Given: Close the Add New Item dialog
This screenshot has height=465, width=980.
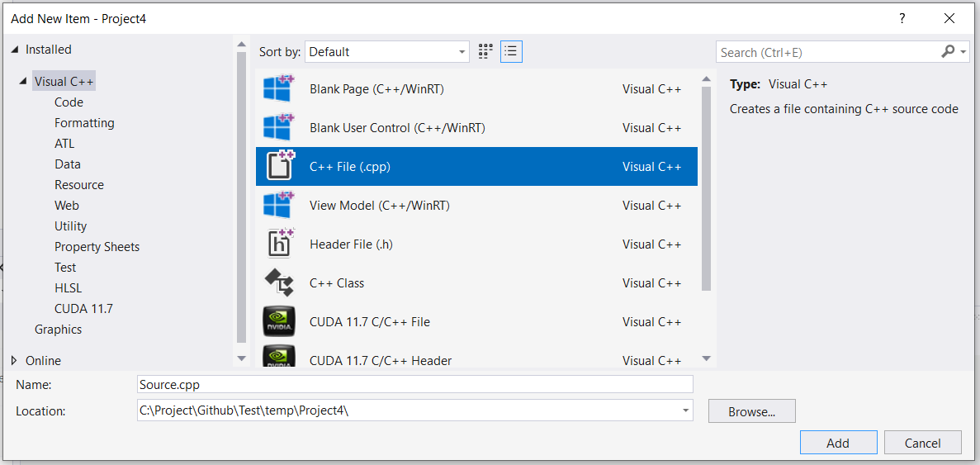Looking at the screenshot, I should (x=950, y=19).
